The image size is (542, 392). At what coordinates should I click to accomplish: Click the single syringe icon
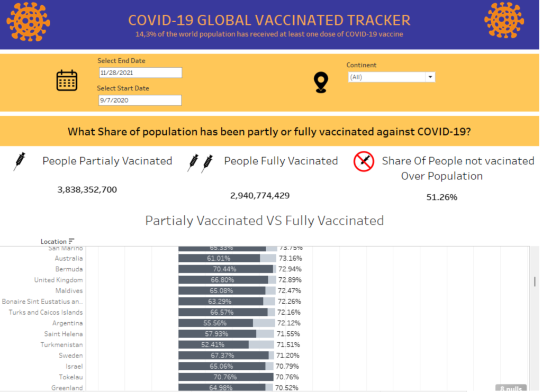tap(20, 161)
